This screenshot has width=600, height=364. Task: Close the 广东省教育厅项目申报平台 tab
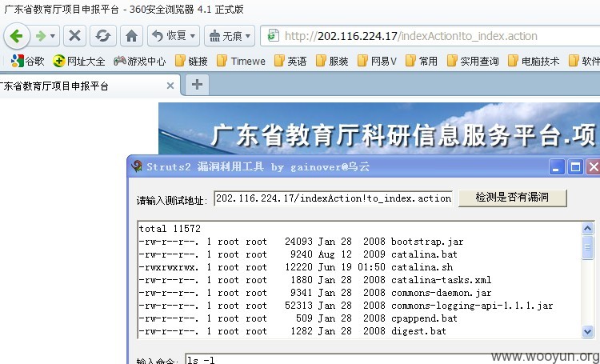click(x=170, y=86)
